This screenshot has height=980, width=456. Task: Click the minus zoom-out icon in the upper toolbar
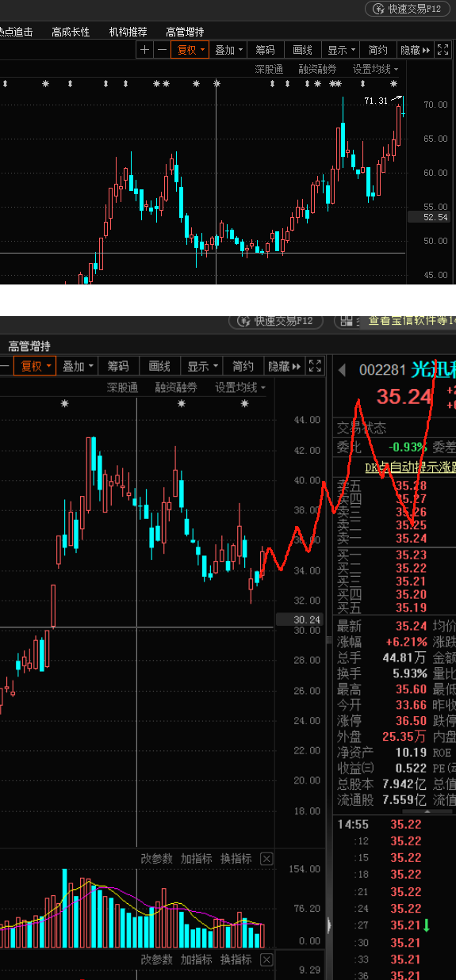162,50
